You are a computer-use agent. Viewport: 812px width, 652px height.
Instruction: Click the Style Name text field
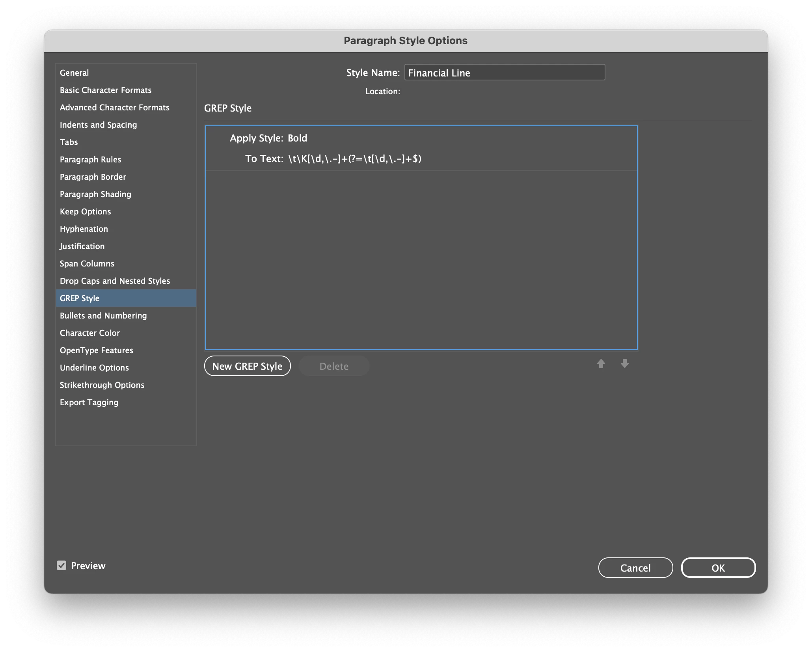coord(504,73)
